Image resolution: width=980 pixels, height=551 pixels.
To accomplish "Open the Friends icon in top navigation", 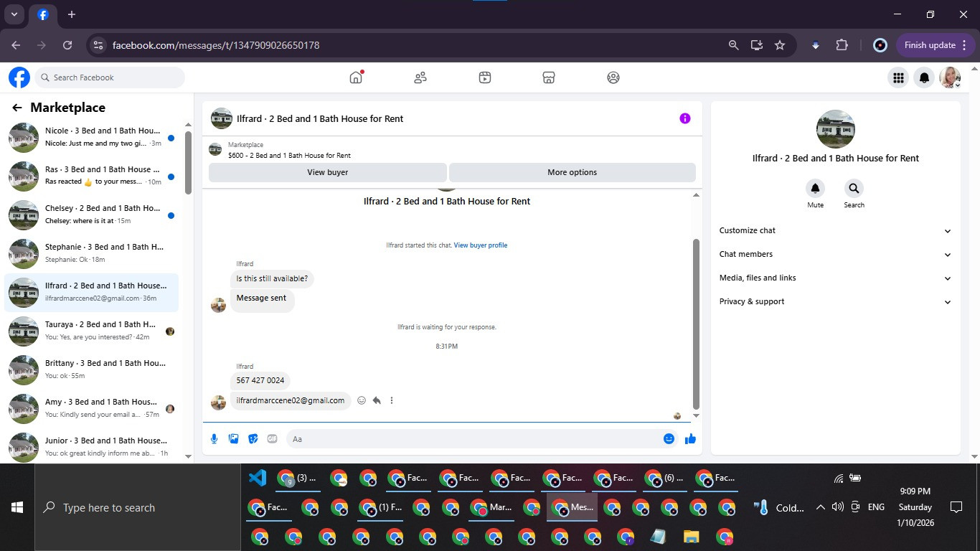I will coord(420,77).
